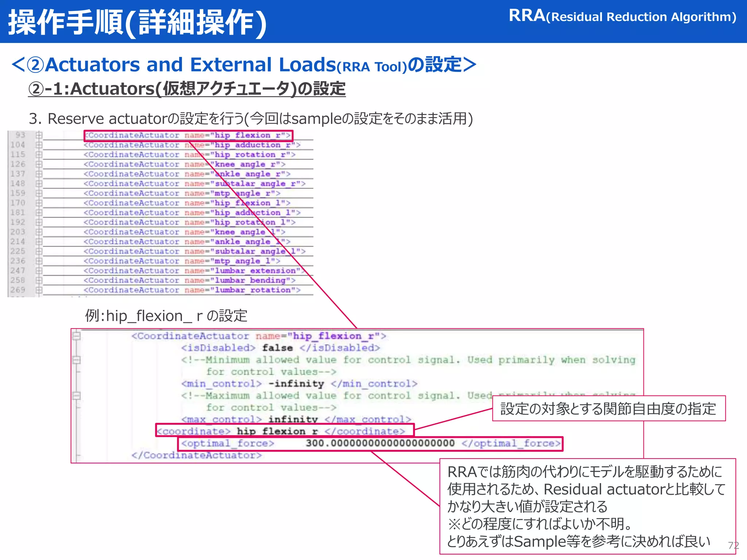Select the CoordinateActuator "lumbar_rotation" line
747x560 pixels.
(192, 290)
